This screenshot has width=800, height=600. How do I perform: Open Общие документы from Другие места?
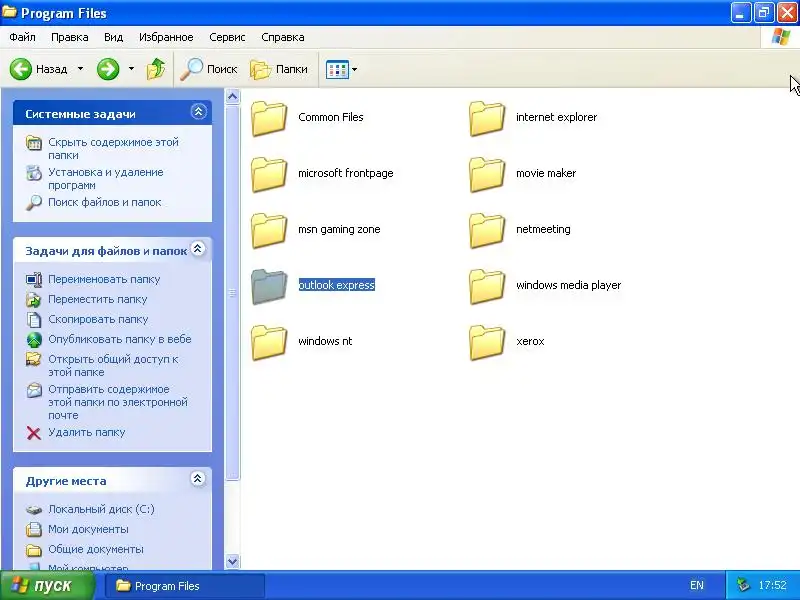(96, 549)
